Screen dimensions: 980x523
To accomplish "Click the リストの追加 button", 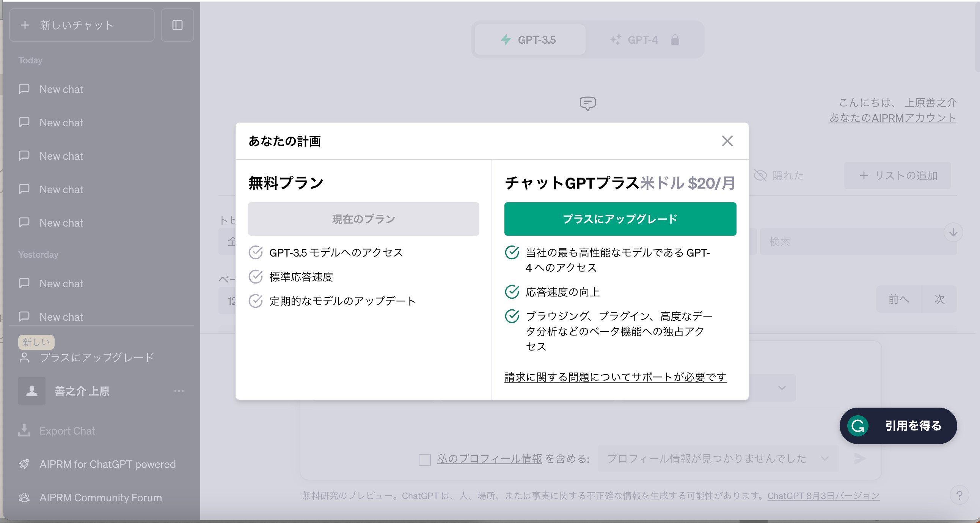I will [x=897, y=175].
